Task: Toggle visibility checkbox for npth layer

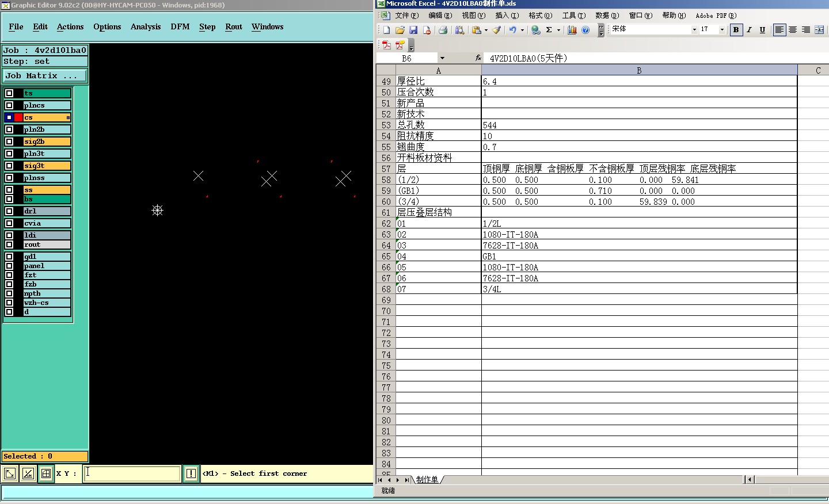Action: click(x=9, y=293)
